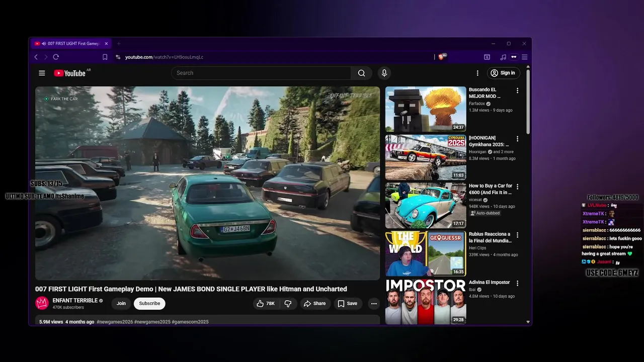Viewport: 644px width, 362px height.
Task: Open the Heri Clips channel name
Action: click(x=477, y=248)
